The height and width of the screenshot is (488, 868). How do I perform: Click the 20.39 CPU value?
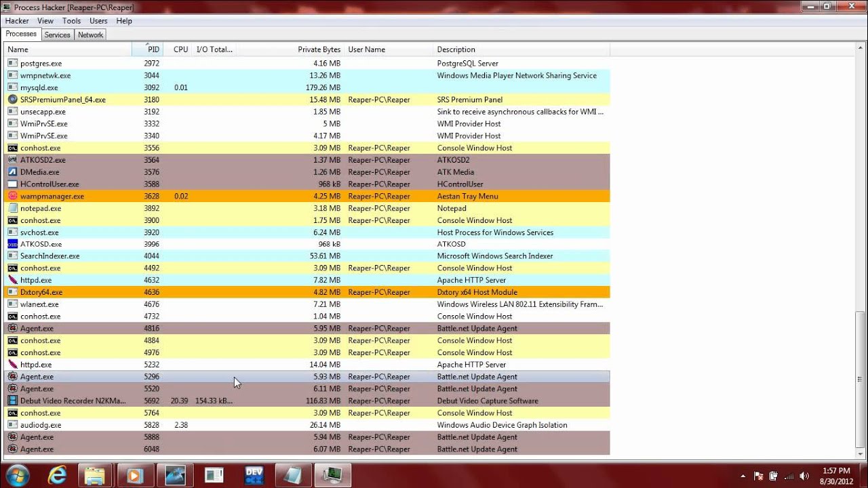(x=179, y=401)
